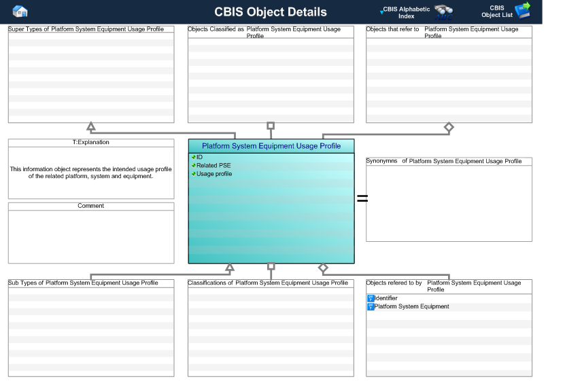
Task: Open the CBIS Object List link
Action: (497, 12)
